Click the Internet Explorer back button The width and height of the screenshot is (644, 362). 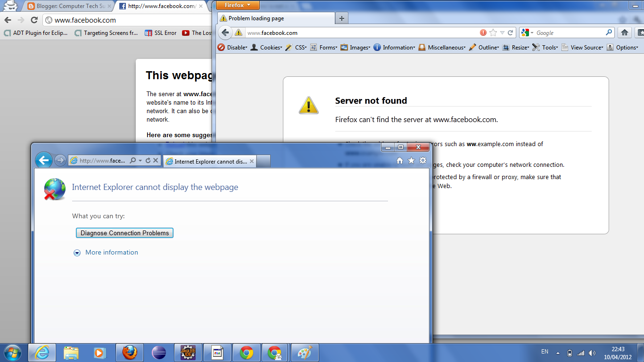(x=44, y=160)
